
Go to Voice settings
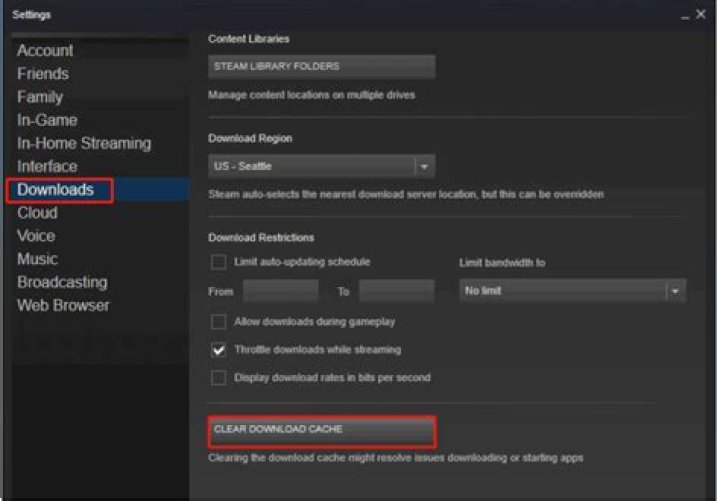point(36,236)
